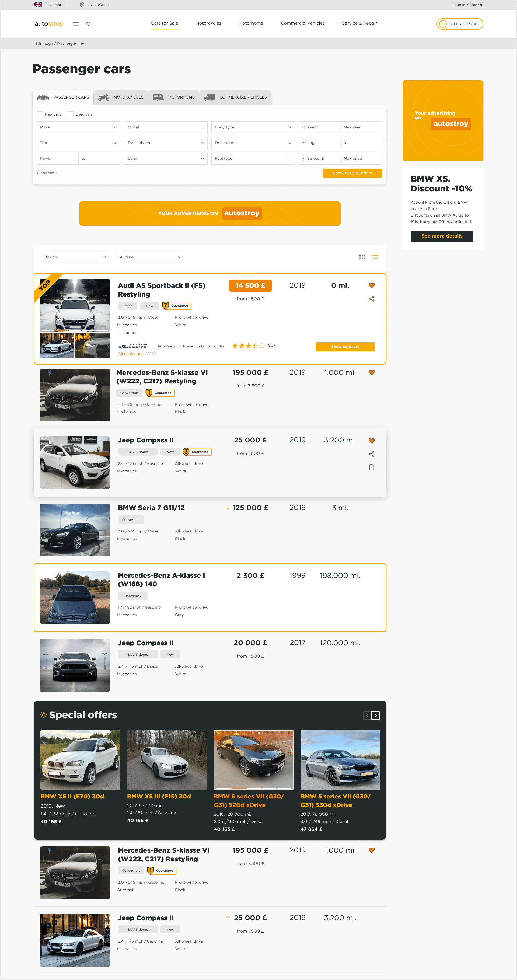Open the Model dropdown
Viewport: 517px width, 980px height.
click(166, 127)
